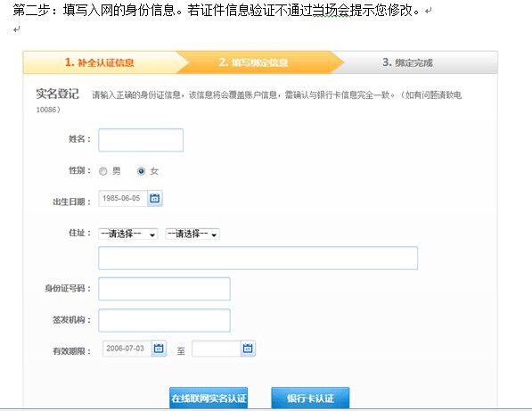532x411 pixels.
Task: Open the 有效期限 start date calendar icon
Action: click(x=159, y=349)
